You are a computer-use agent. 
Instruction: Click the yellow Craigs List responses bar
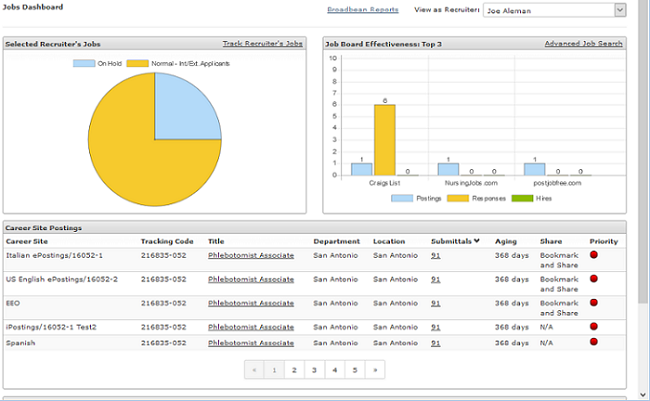click(x=384, y=139)
